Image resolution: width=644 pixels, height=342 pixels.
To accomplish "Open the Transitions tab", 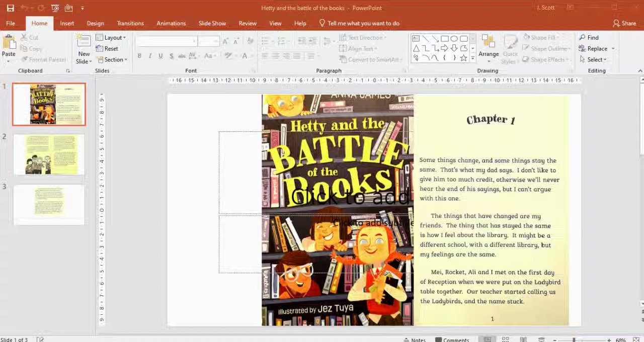I will tap(130, 23).
